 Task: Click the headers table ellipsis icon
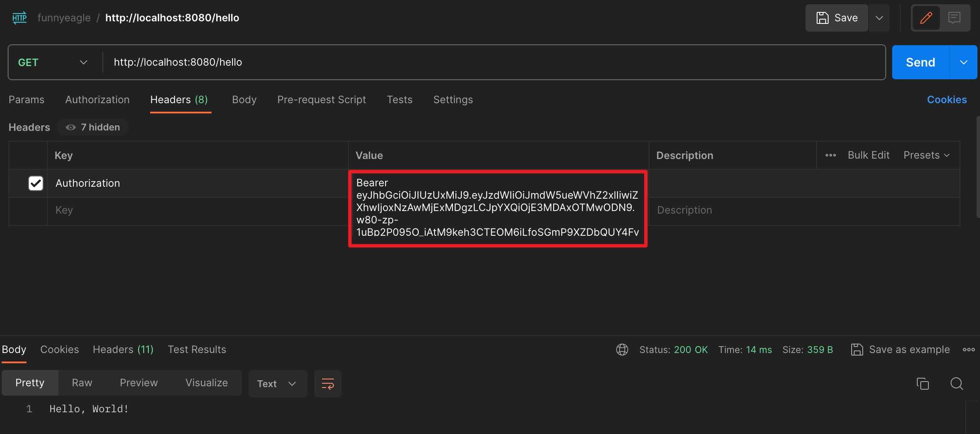pyautogui.click(x=830, y=155)
